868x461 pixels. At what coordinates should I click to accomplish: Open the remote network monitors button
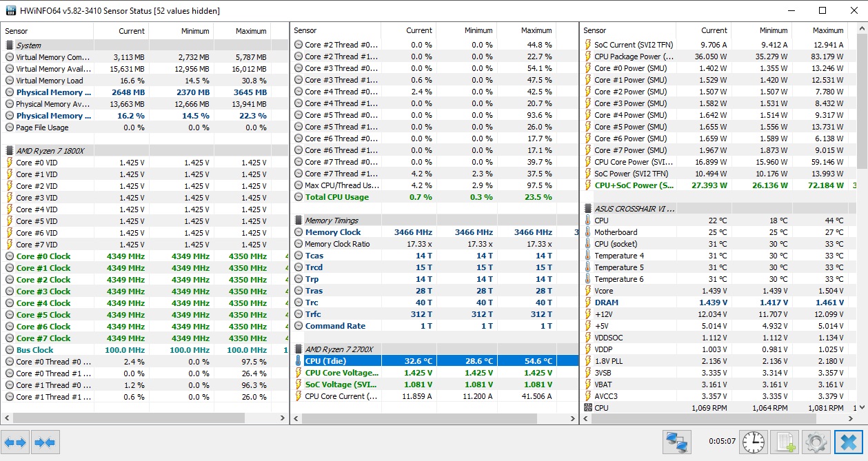[677, 442]
